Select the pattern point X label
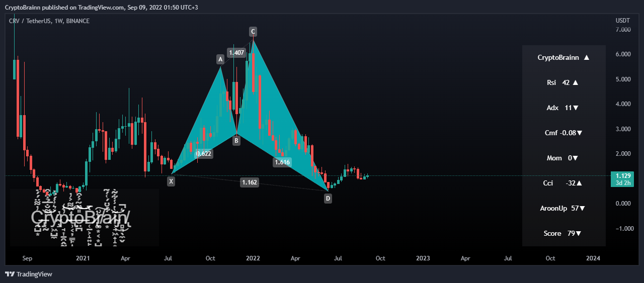The height and width of the screenshot is (283, 644). 172,181
